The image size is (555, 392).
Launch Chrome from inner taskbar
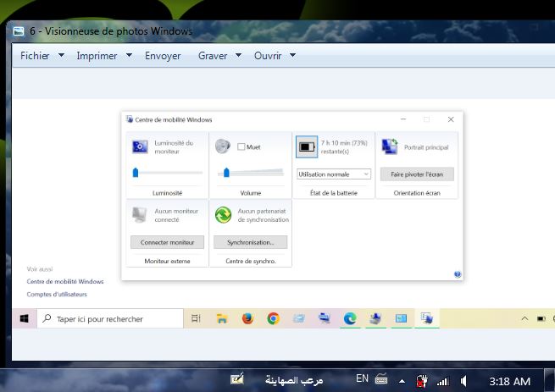(273, 319)
